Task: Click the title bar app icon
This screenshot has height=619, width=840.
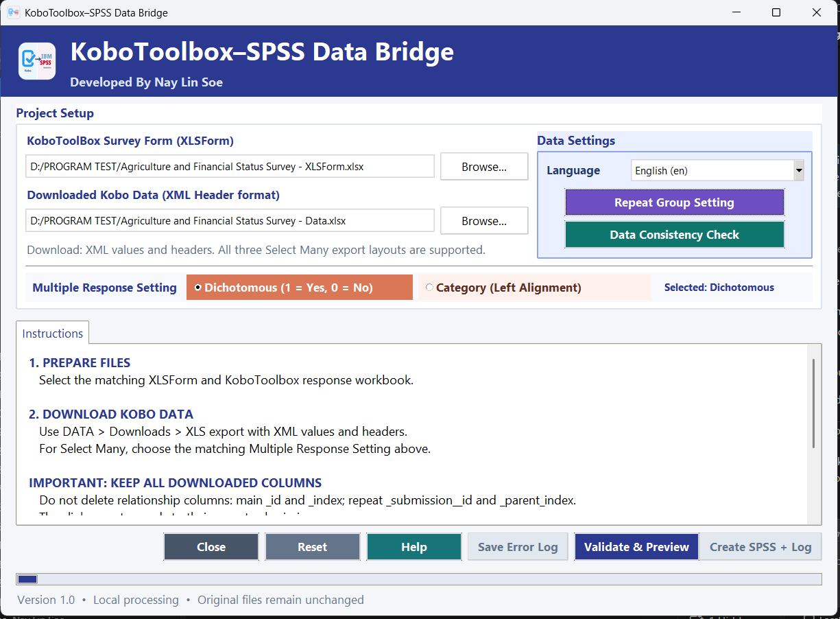Action: pos(13,12)
